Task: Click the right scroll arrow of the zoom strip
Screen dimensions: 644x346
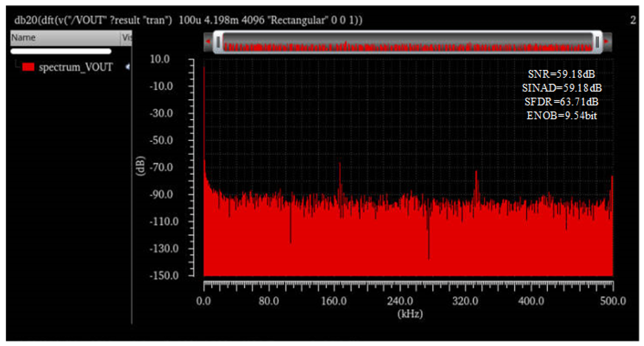Action: coord(606,42)
